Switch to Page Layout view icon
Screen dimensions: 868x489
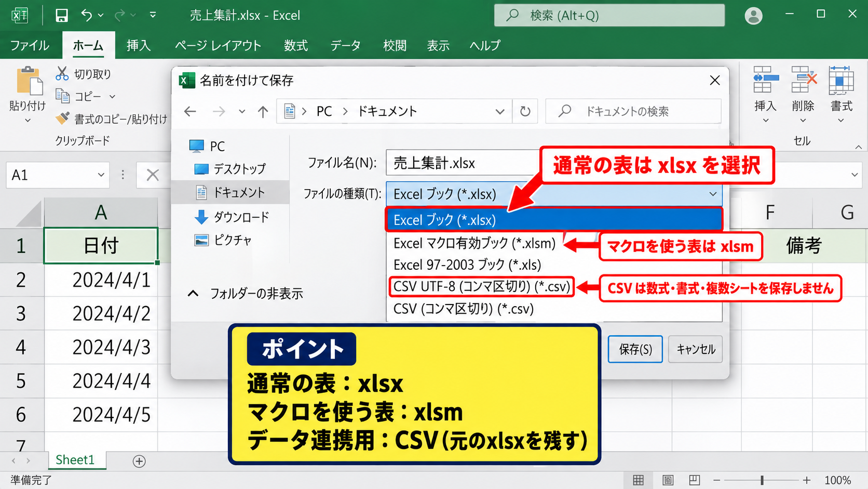coord(668,480)
